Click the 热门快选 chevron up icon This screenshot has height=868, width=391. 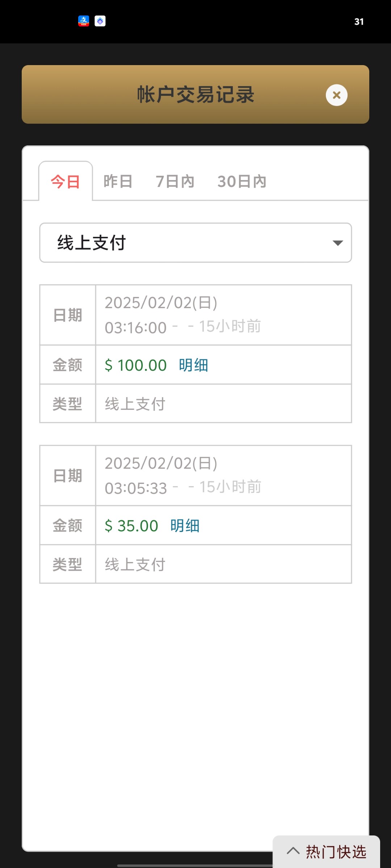293,851
